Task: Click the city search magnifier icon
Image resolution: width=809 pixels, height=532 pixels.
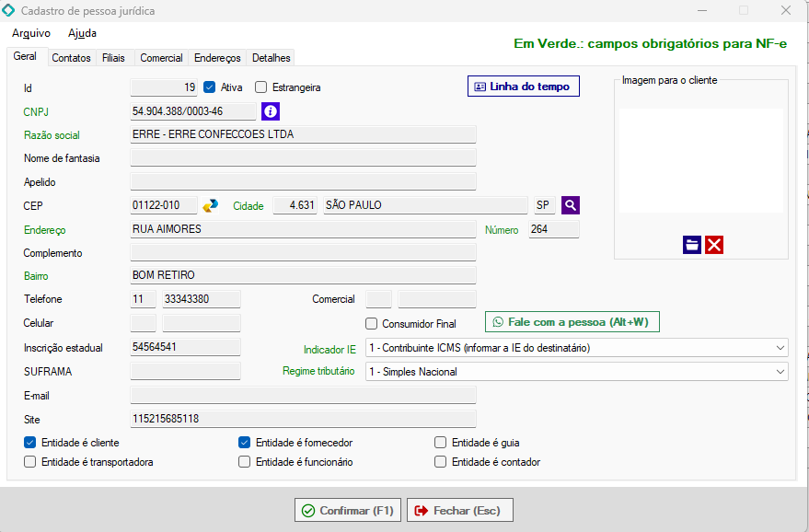Action: pyautogui.click(x=571, y=205)
